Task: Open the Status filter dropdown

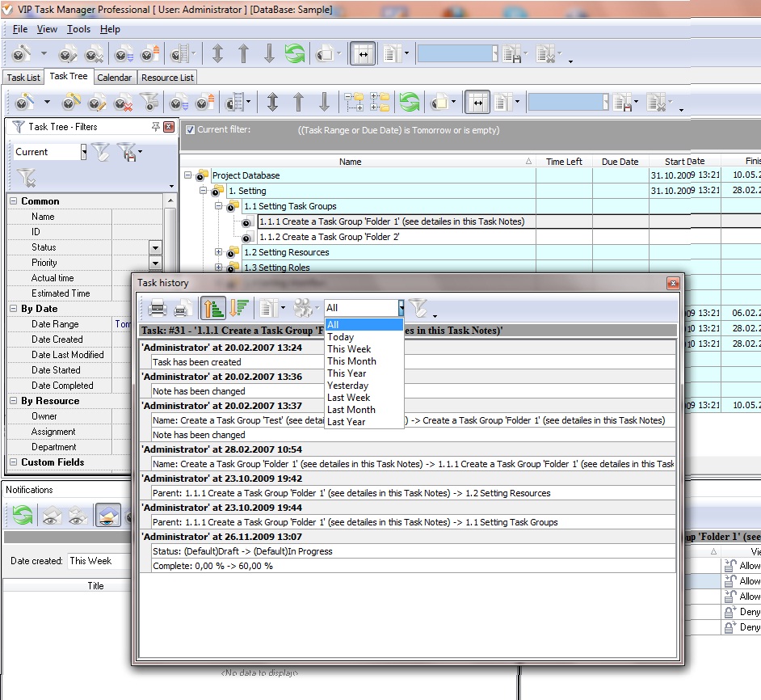Action: pos(155,247)
